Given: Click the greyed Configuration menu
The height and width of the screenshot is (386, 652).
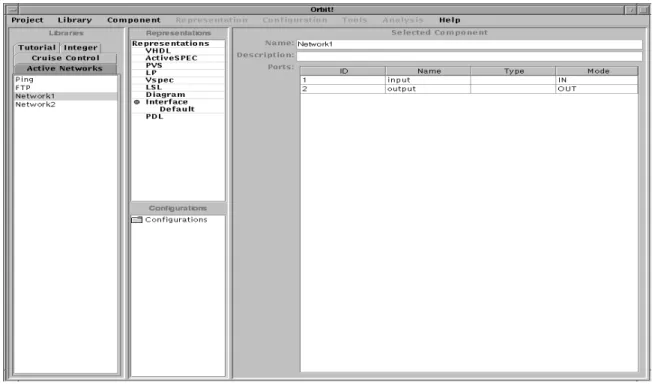Looking at the screenshot, I should 294,20.
